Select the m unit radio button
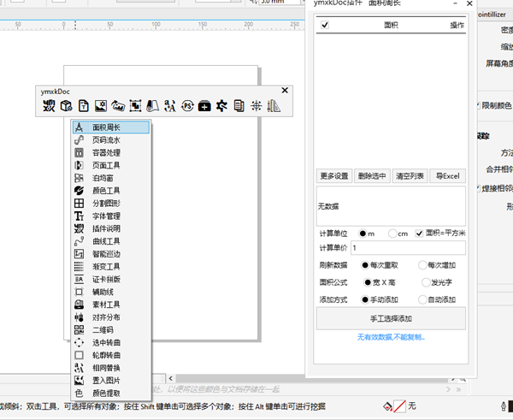Viewport: 513px width, 420px height. [363, 234]
